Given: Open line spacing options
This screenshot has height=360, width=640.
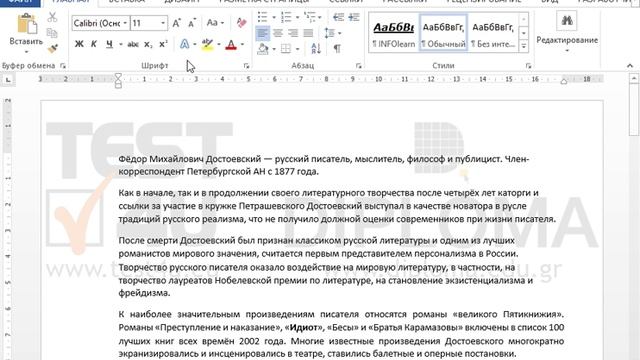Looking at the screenshot, I should [x=330, y=33].
